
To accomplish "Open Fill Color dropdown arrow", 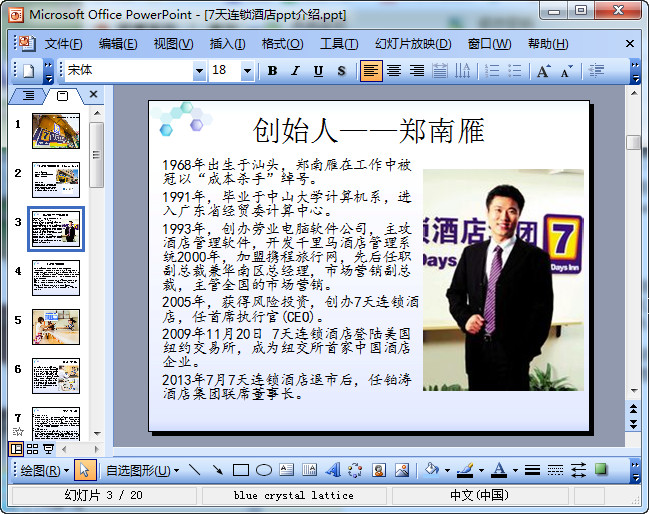I will pos(447,470).
